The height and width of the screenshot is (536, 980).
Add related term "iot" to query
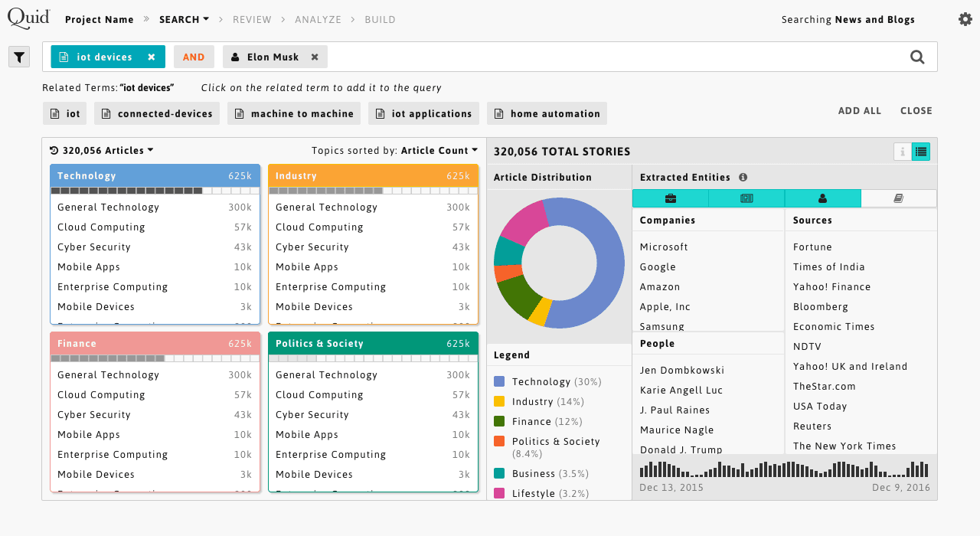[x=65, y=113]
